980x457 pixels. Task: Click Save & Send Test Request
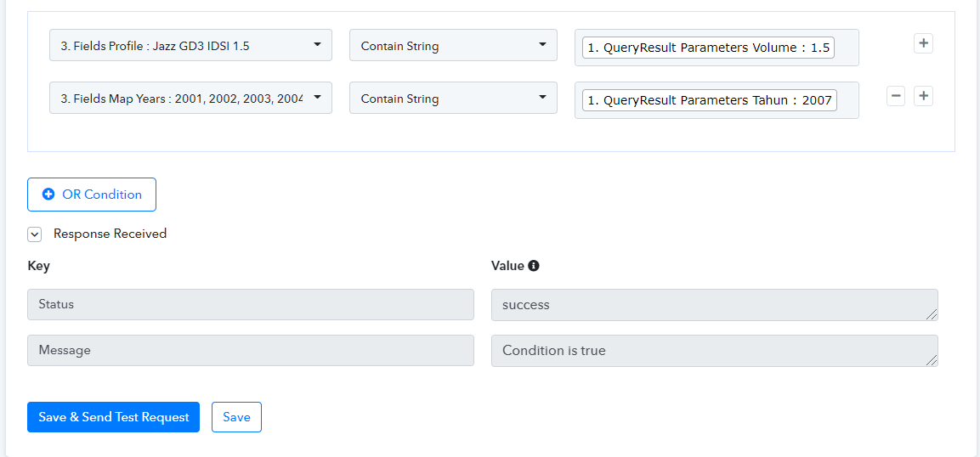tap(113, 417)
